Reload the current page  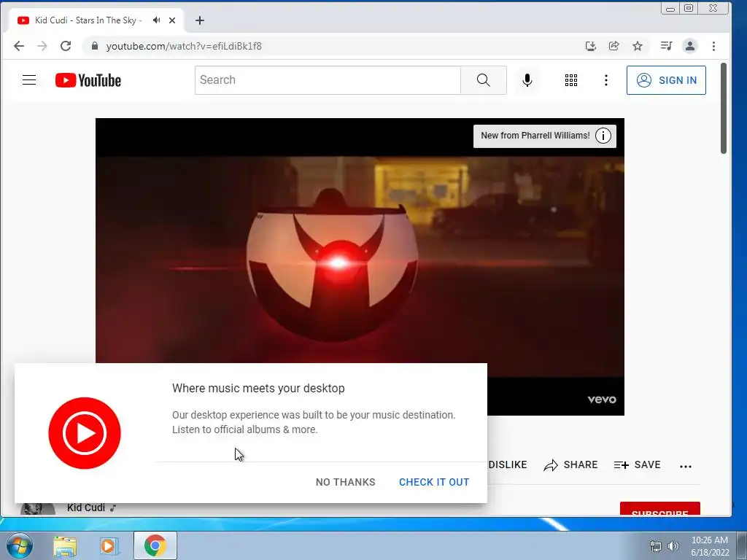tap(66, 46)
